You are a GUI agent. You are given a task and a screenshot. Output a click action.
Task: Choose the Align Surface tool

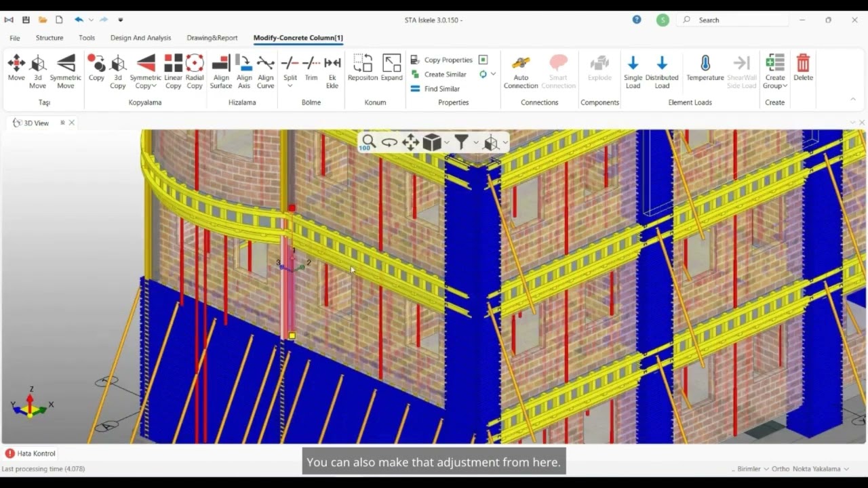pos(221,71)
